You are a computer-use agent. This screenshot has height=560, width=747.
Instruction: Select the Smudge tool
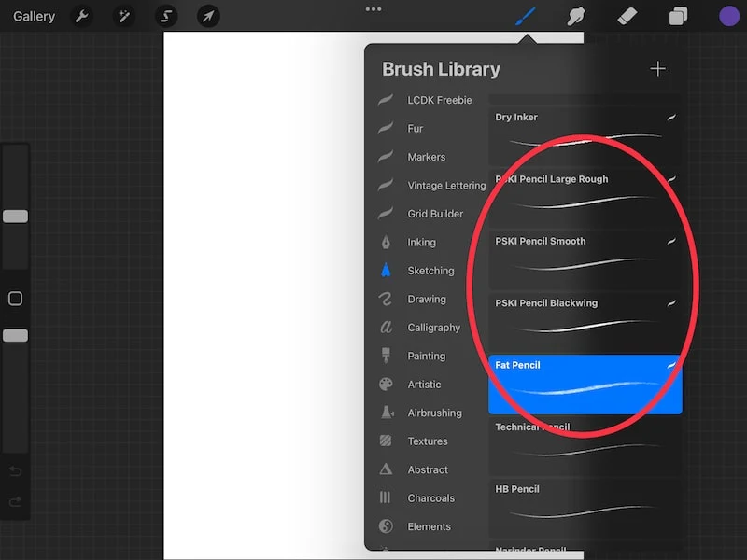click(576, 16)
